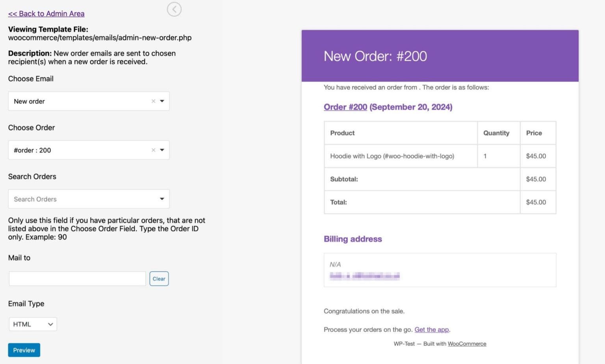Screen dimensions: 605x364
Task: Click the Clear button next to Mail to
Action: pos(159,279)
